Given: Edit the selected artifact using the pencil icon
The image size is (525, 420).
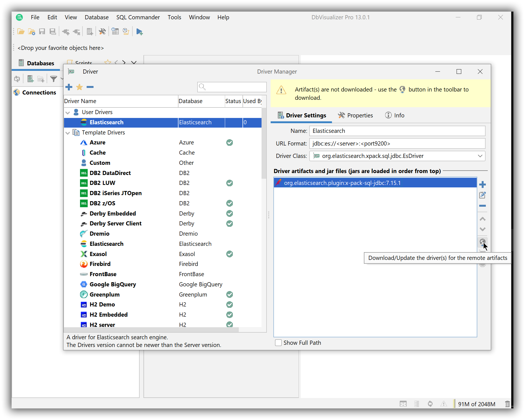Looking at the screenshot, I should point(483,195).
